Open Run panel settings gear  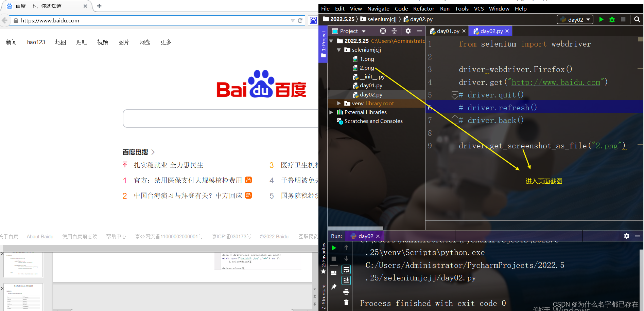[627, 236]
